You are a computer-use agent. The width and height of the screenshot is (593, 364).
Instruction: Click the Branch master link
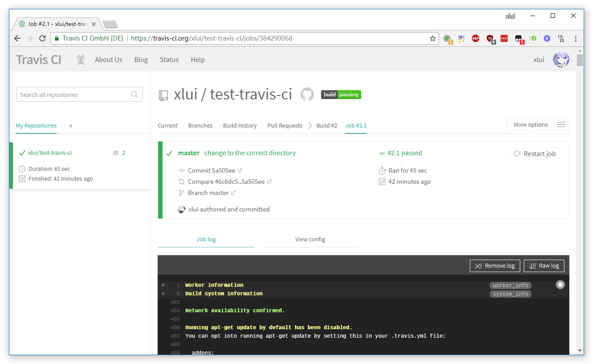208,193
